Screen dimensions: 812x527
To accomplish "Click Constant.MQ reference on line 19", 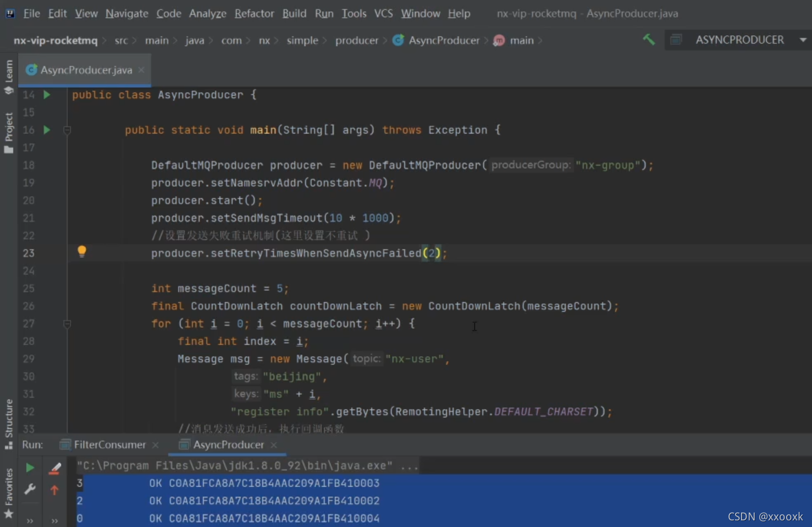I will click(x=346, y=183).
